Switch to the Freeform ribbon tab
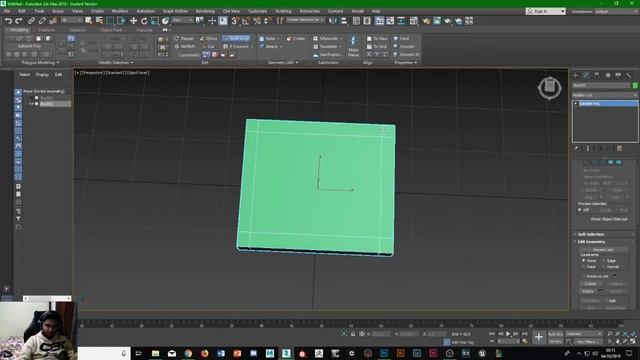 (46, 30)
